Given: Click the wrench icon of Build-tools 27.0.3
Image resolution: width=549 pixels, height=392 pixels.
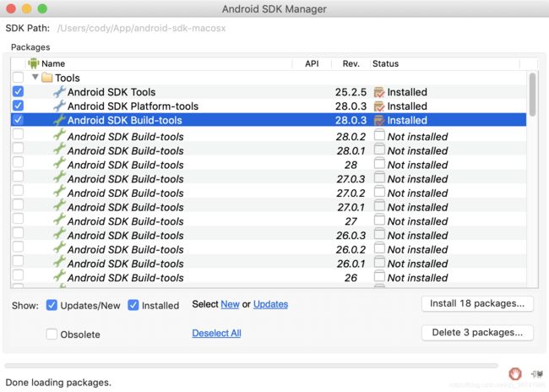Looking at the screenshot, I should 59,177.
